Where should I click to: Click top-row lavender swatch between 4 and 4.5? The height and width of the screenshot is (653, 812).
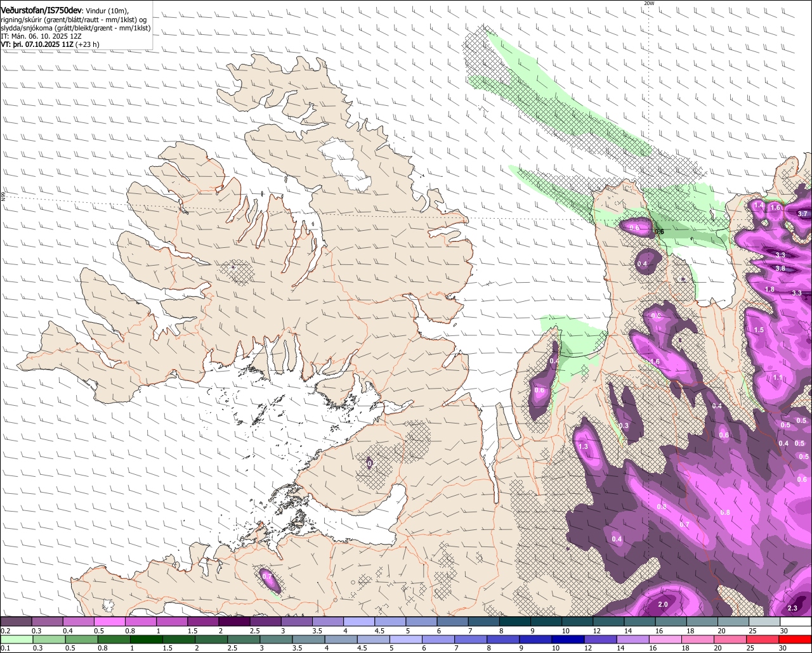point(359,621)
